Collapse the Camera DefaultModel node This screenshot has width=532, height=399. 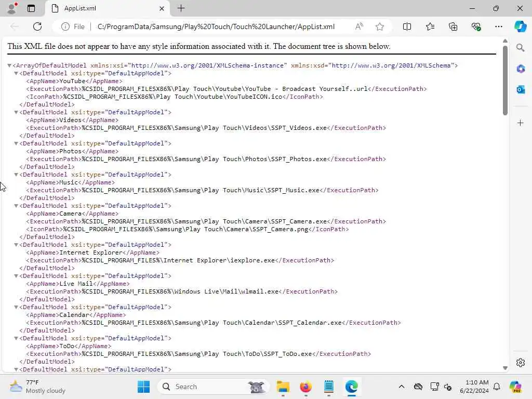coord(16,206)
